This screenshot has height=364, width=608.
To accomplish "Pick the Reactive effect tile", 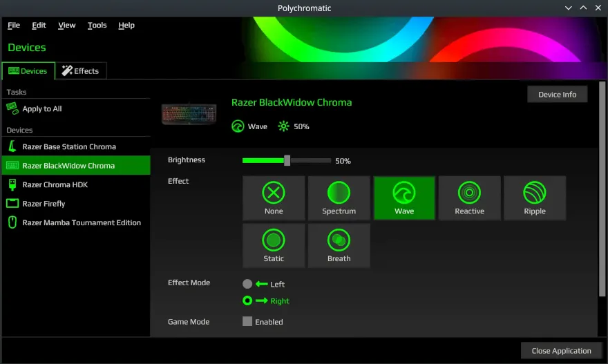I will [x=469, y=198].
